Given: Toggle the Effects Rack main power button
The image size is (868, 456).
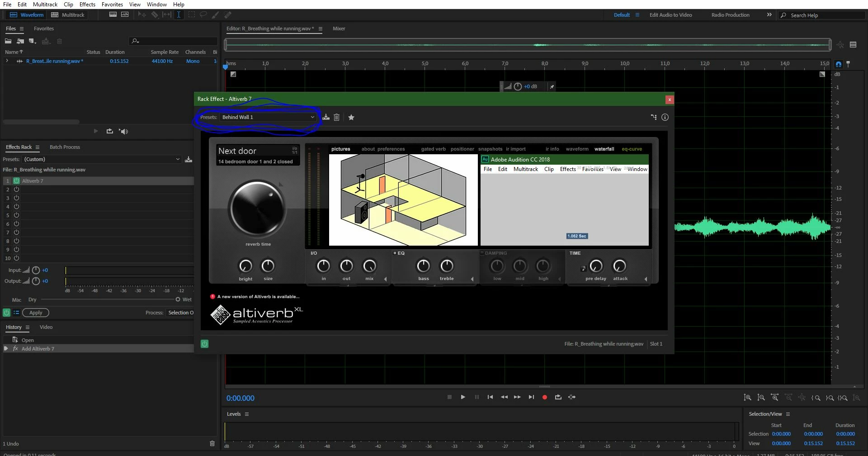Looking at the screenshot, I should 7,313.
